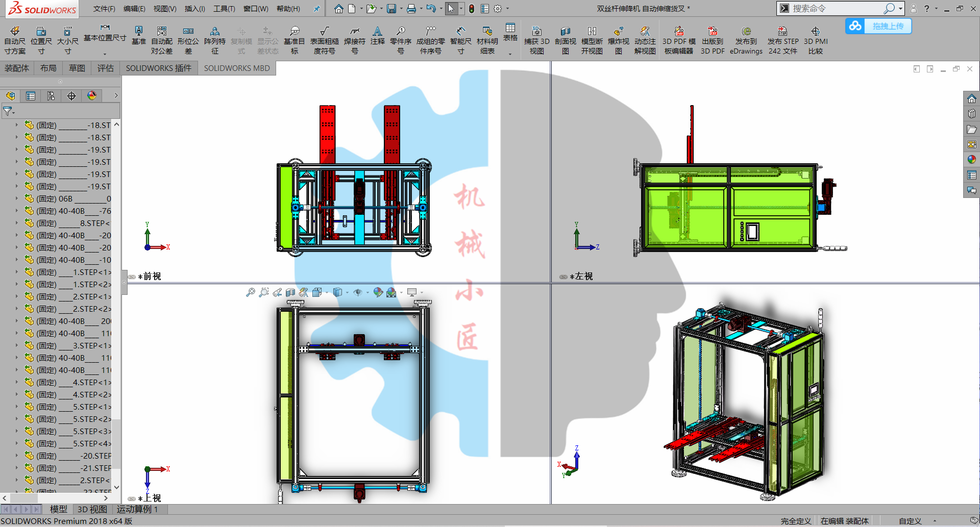The width and height of the screenshot is (980, 527).
Task: Click the 自定义 status bar units button
Action: point(910,521)
